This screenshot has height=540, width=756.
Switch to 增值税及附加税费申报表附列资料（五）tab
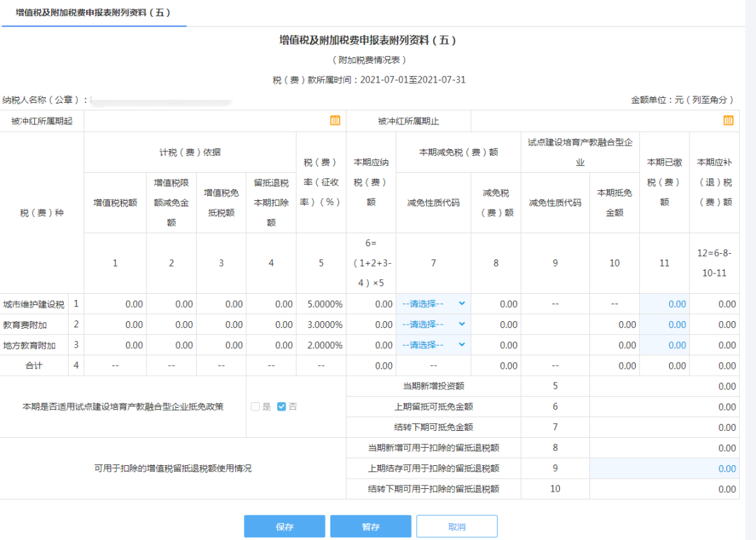[x=93, y=13]
